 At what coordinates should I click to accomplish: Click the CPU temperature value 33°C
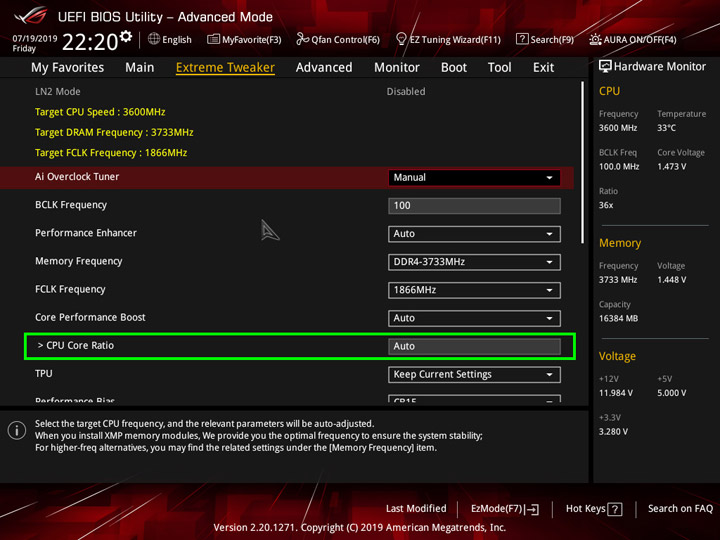[666, 128]
